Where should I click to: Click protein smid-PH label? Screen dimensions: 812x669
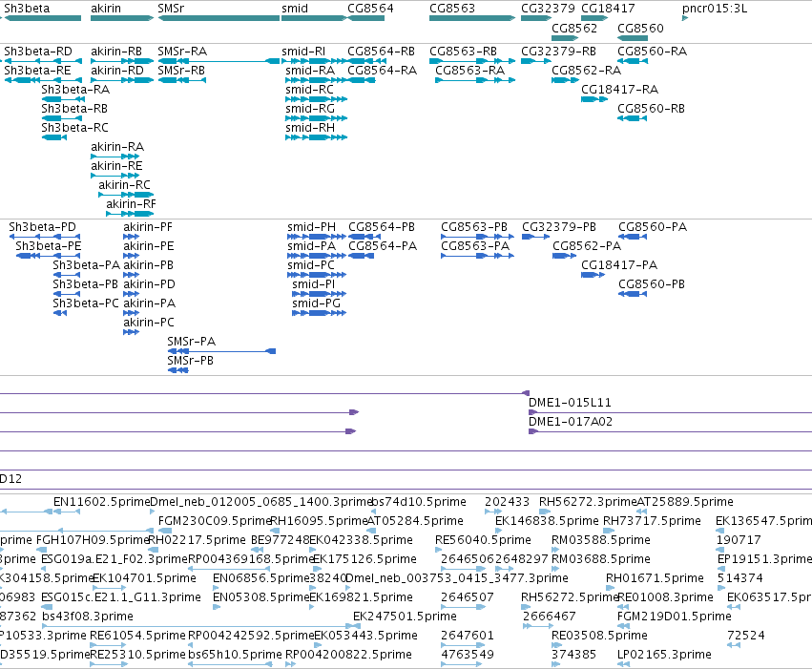(312, 227)
